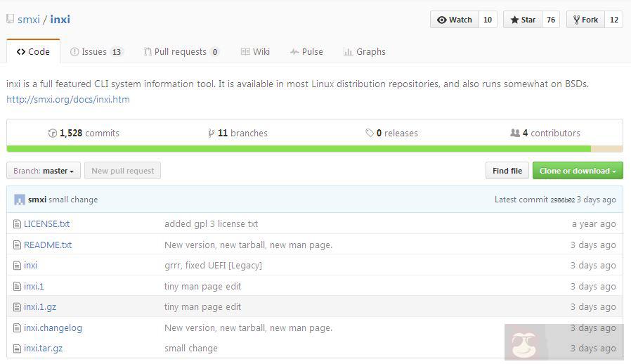631x364 pixels.
Task: Click the repository book icon beside smxi
Action: pos(10,19)
